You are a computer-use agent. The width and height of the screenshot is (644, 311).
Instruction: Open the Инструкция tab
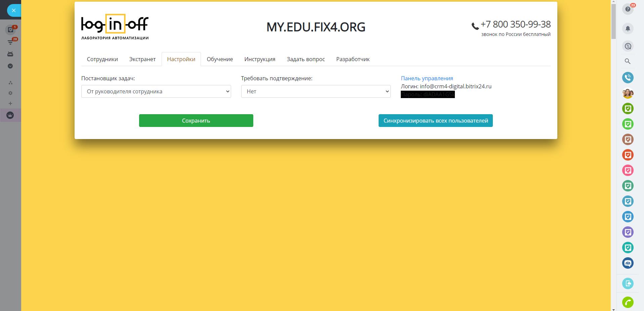coord(260,59)
